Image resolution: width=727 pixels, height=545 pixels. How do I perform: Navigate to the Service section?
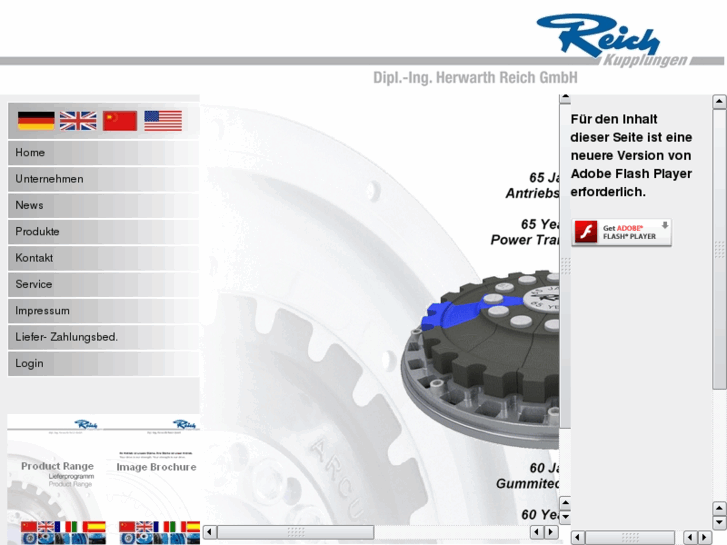(104, 284)
